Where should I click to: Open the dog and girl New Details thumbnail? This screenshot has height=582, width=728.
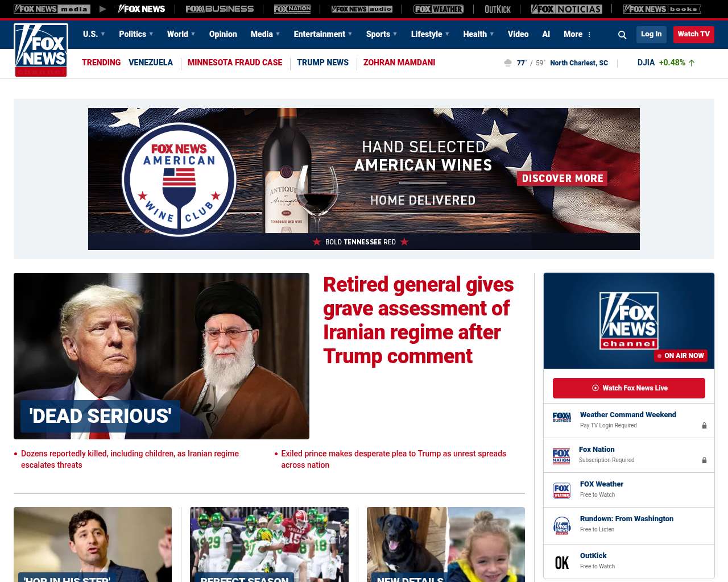446,544
